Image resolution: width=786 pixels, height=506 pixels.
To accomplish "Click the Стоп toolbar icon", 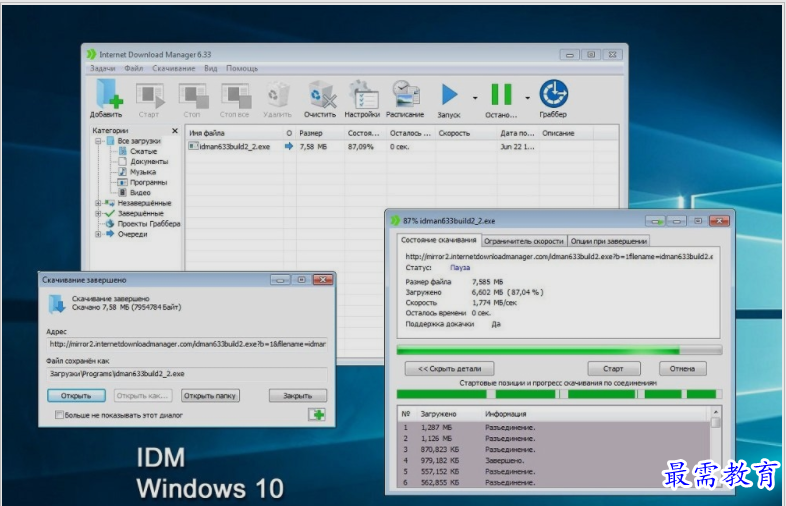I will pos(193,95).
